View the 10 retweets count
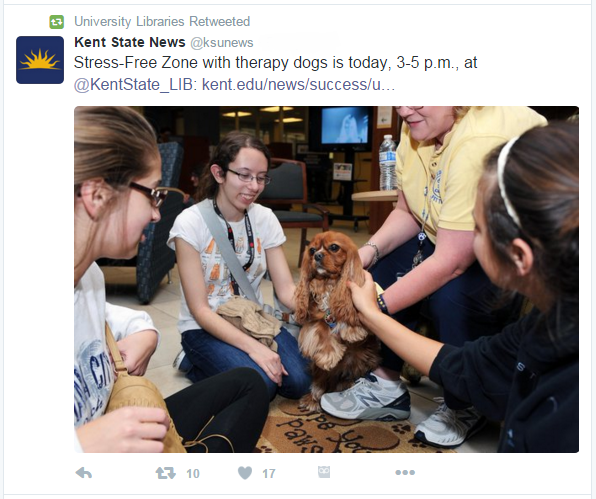The height and width of the screenshot is (499, 596). tap(193, 474)
